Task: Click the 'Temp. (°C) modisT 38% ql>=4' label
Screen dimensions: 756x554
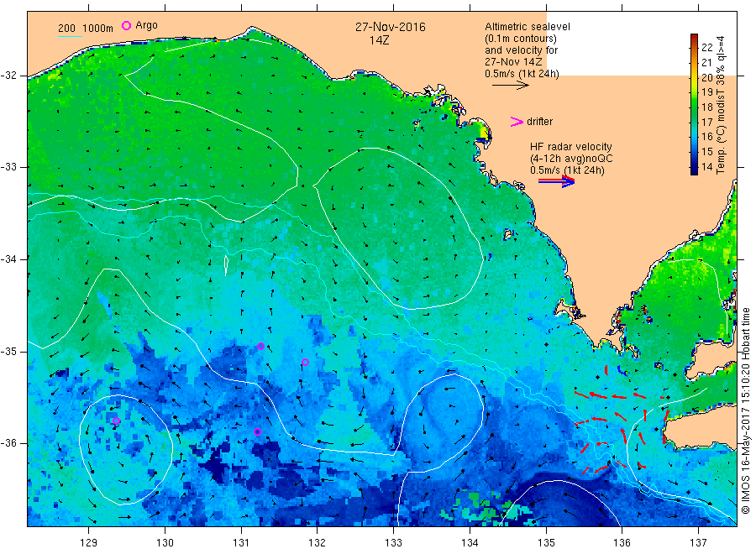Action: pos(721,105)
